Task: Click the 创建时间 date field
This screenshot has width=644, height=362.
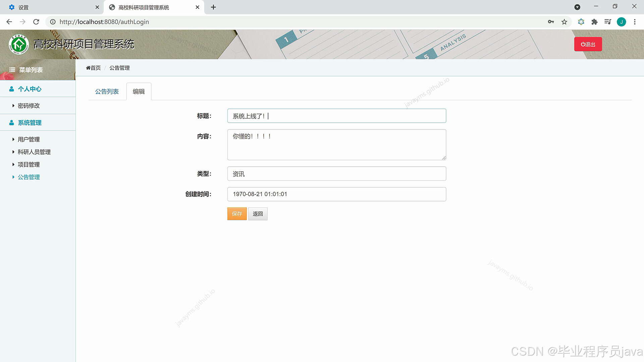Action: pyautogui.click(x=336, y=194)
